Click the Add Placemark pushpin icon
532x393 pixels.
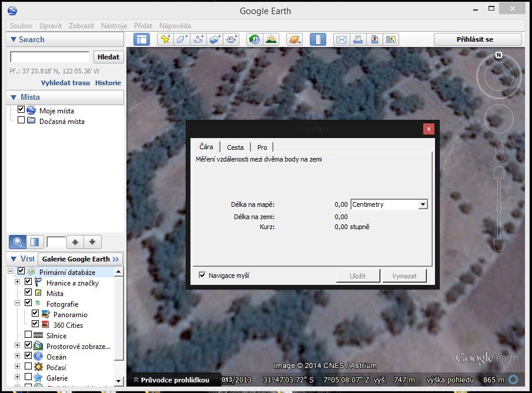165,39
